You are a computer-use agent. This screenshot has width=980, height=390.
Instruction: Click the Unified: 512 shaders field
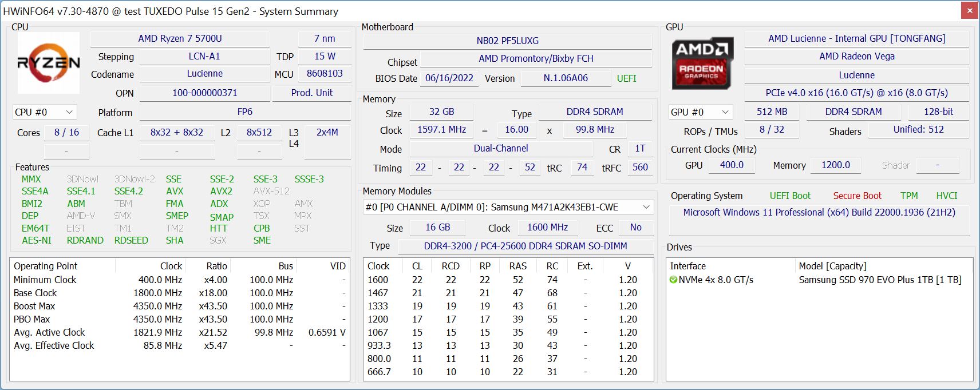[919, 130]
